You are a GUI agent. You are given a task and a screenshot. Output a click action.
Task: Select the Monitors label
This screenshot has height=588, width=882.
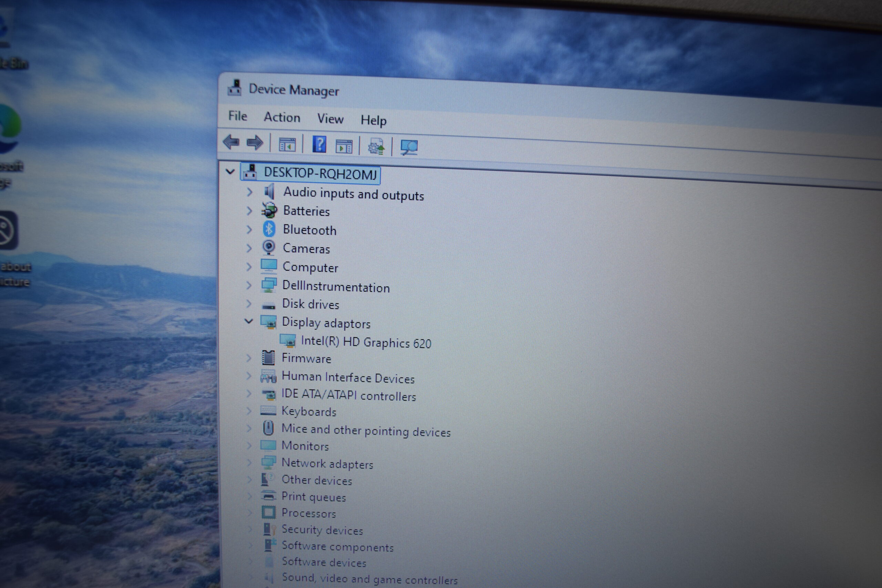(x=305, y=446)
